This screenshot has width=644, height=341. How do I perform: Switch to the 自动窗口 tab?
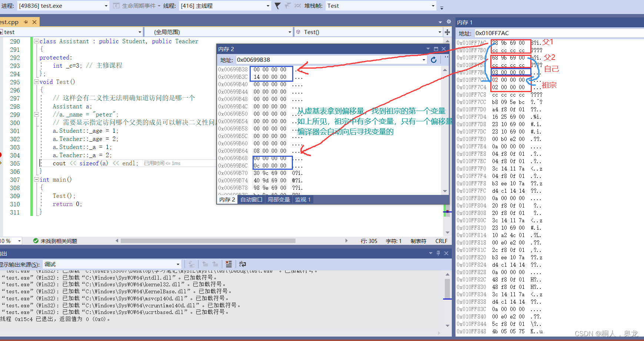(251, 200)
